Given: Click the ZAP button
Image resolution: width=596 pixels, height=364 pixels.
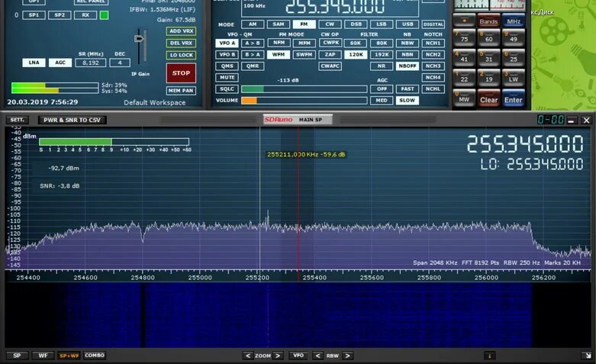Looking at the screenshot, I should tap(330, 54).
